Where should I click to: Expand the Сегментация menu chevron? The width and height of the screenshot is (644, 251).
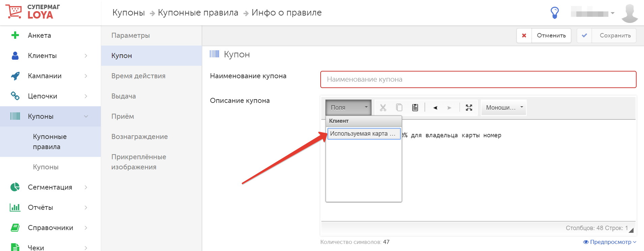coord(86,187)
